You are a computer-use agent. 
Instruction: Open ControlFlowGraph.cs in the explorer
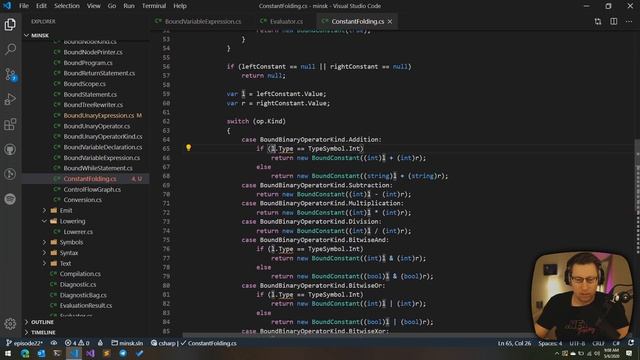point(92,189)
